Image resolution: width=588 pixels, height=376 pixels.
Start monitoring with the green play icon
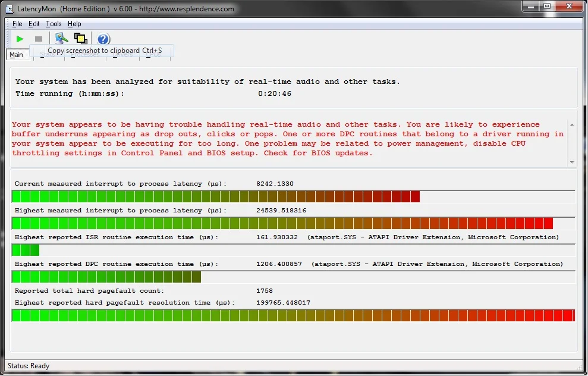[x=20, y=39]
